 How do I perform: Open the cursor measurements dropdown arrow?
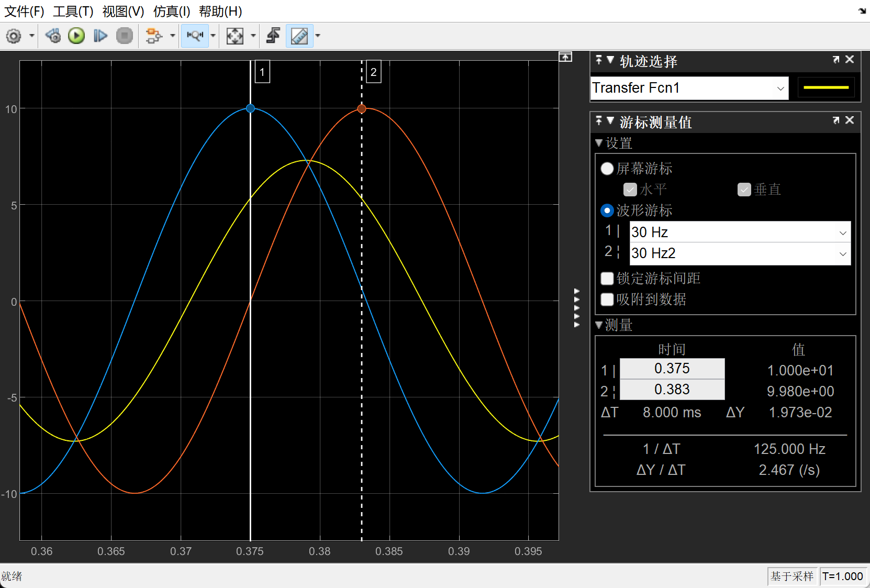click(318, 36)
